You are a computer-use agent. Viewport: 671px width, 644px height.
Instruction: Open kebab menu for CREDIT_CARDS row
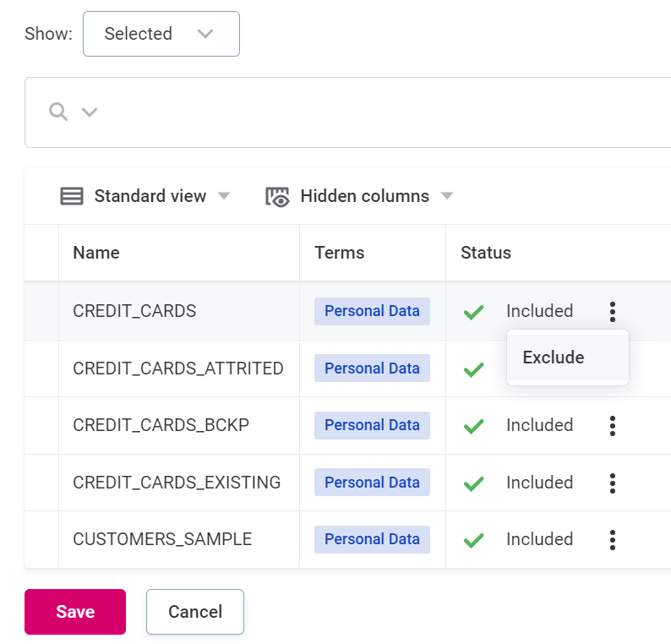click(613, 312)
